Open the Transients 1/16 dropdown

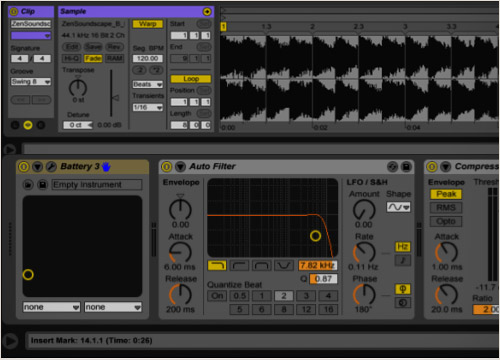pyautogui.click(x=148, y=107)
